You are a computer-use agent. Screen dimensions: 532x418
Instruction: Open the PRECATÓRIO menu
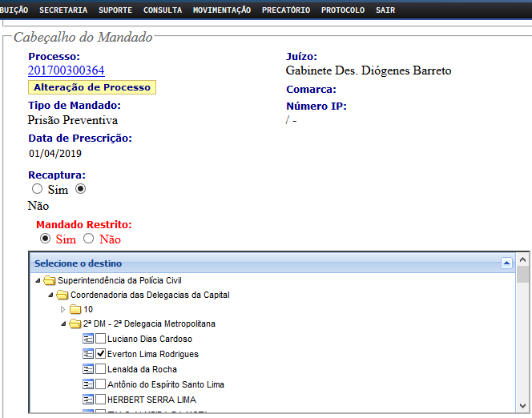pos(285,10)
